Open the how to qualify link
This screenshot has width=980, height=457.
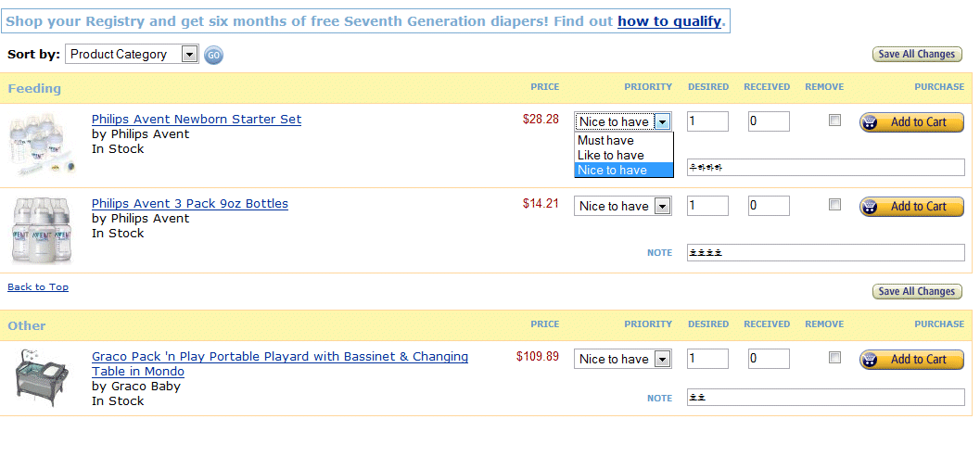(x=669, y=21)
